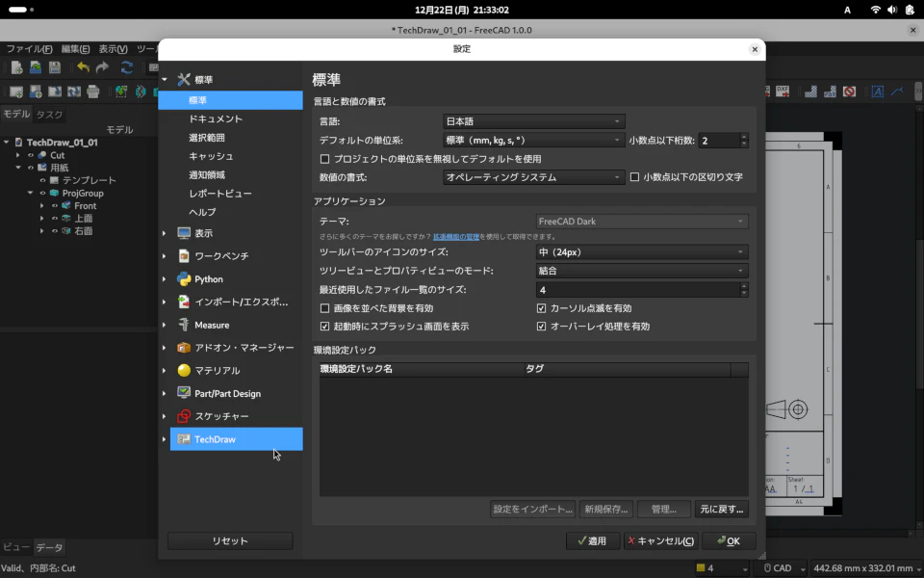
Task: Switch to the タスク tab
Action: click(x=49, y=115)
